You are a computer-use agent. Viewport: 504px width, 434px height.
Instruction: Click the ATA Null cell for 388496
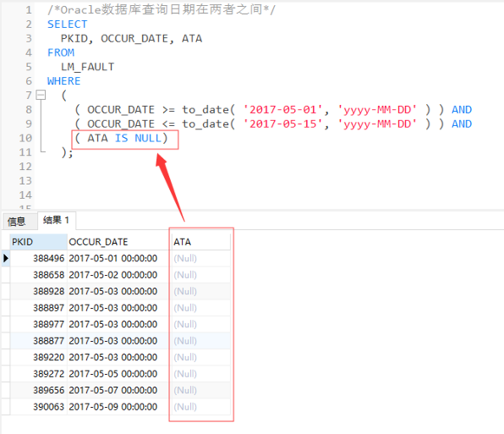pos(201,259)
